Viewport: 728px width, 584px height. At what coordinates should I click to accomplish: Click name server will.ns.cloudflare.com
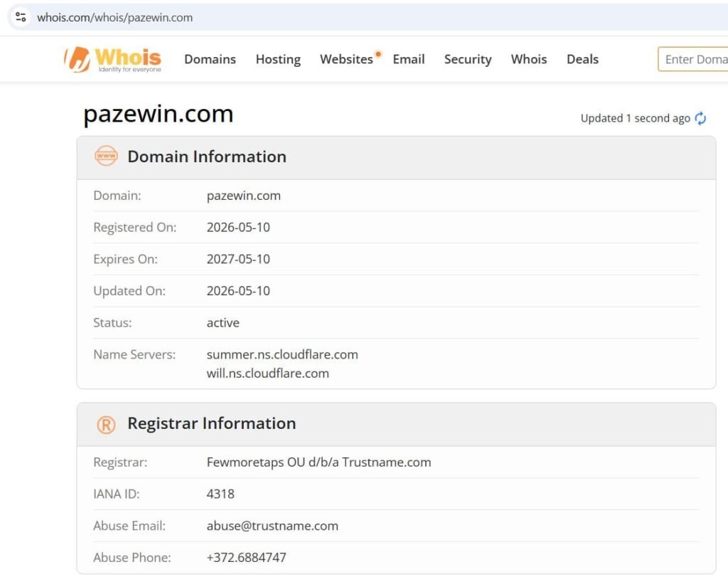pyautogui.click(x=268, y=373)
